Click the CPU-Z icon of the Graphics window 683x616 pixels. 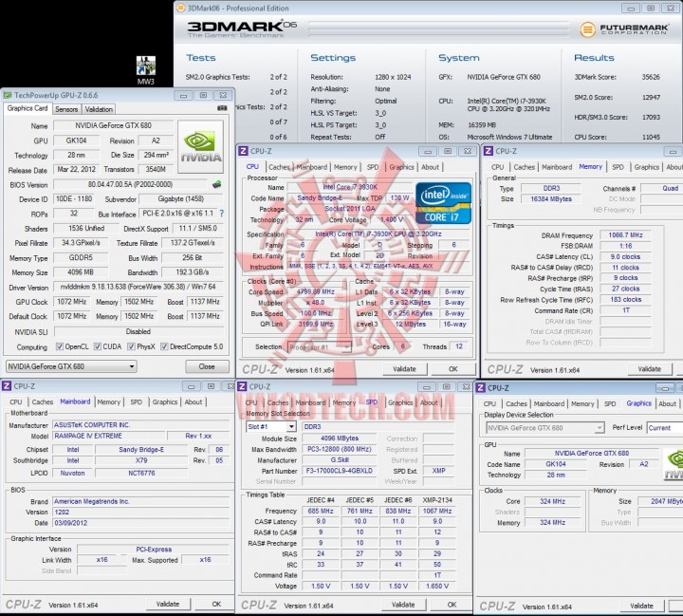coord(480,387)
